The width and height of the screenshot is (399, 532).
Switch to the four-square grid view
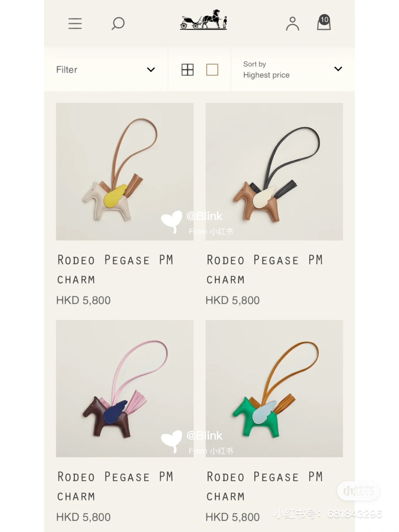[x=188, y=69]
